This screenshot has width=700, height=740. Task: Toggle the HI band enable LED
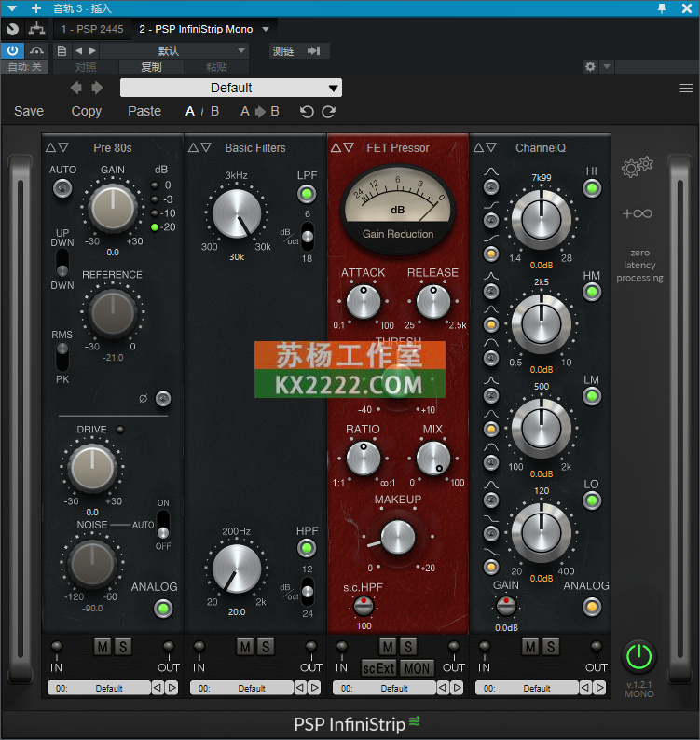point(592,189)
